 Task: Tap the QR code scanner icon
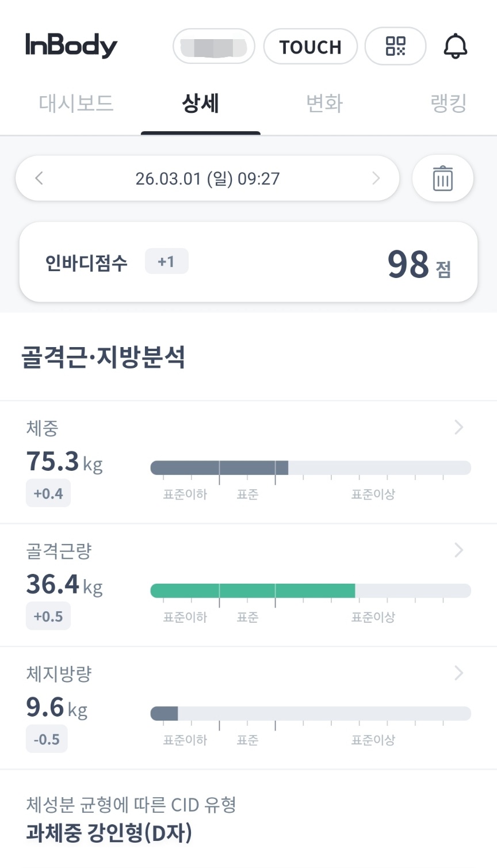pos(396,46)
